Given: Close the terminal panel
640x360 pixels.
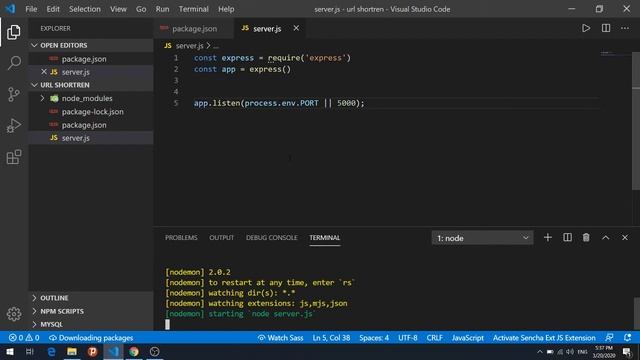Looking at the screenshot, I should [624, 238].
